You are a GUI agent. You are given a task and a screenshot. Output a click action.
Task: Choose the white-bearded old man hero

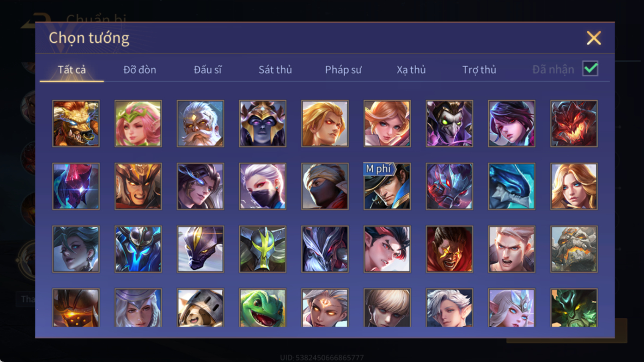200,123
